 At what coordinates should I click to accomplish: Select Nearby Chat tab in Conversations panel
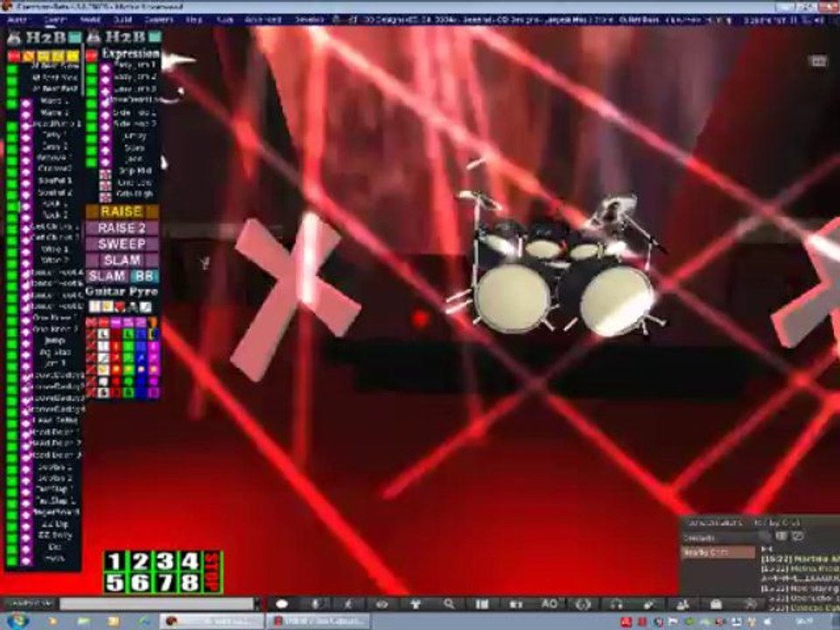717,552
